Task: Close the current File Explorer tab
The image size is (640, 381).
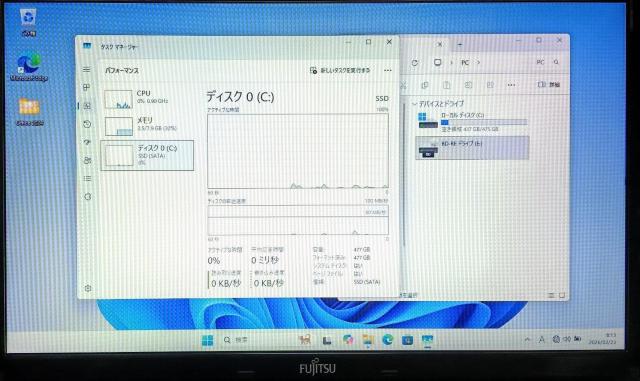Action: [439, 44]
